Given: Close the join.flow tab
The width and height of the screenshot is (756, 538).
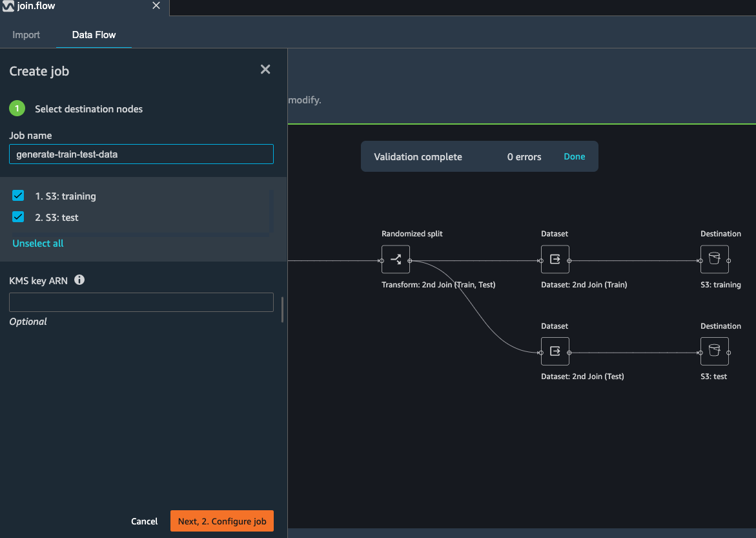Looking at the screenshot, I should point(156,6).
